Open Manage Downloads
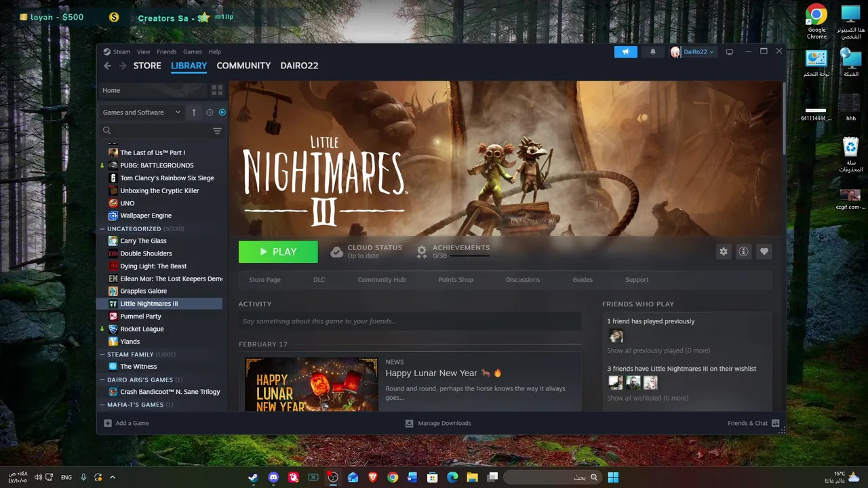This screenshot has height=488, width=868. [x=438, y=423]
